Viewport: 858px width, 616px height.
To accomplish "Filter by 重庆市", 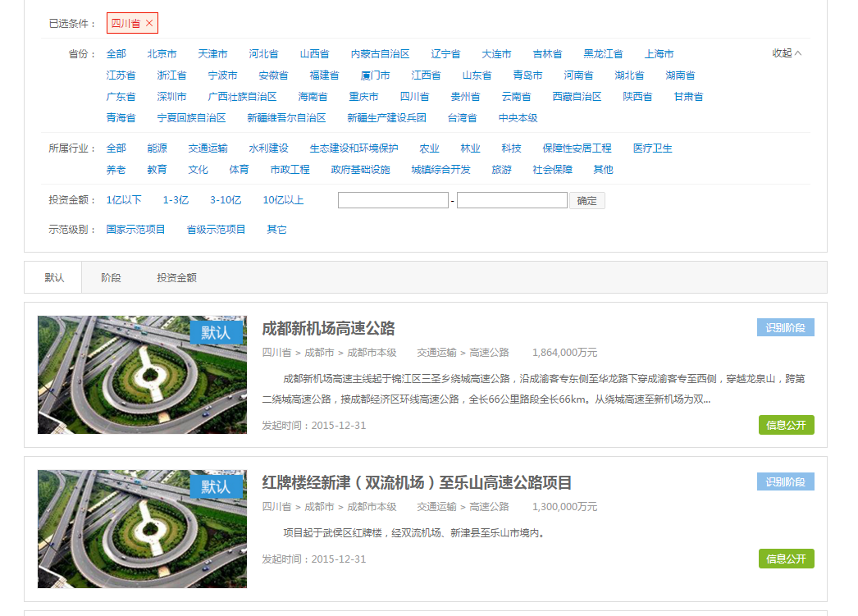I will pos(364,96).
